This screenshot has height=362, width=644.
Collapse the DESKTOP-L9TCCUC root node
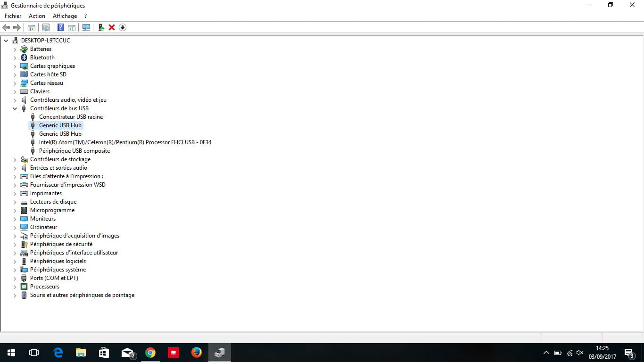pos(6,41)
